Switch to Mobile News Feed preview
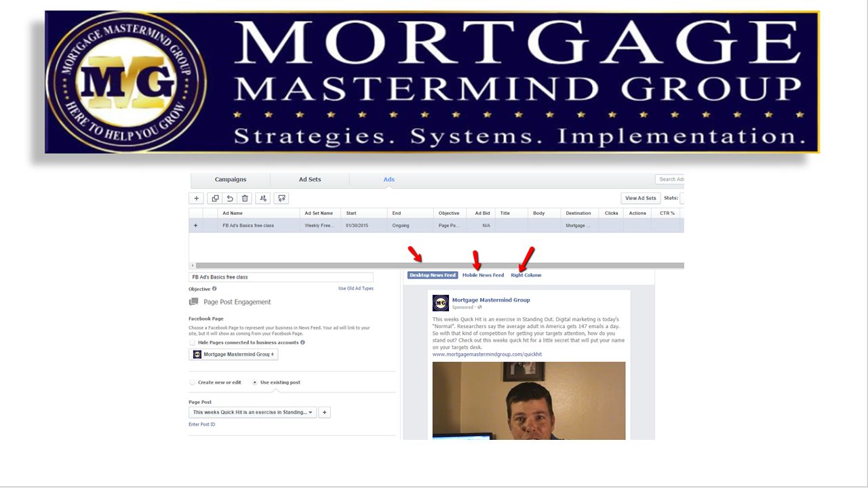868x488 pixels. click(x=483, y=275)
